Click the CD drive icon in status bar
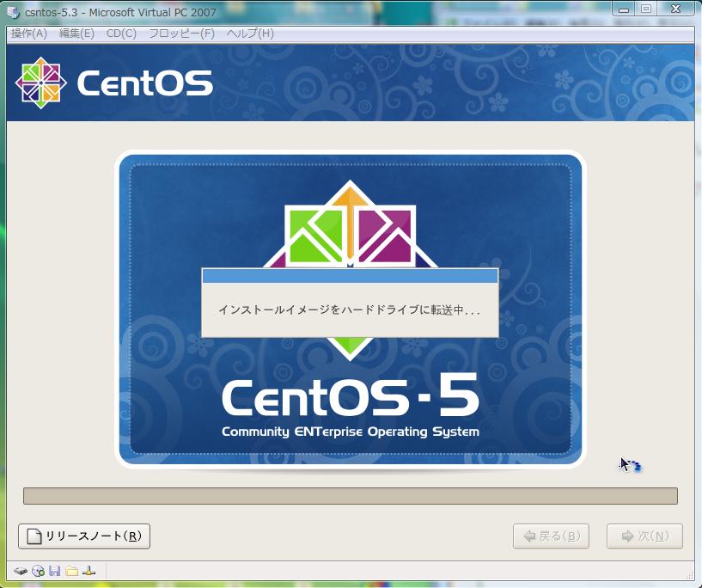This screenshot has width=702, height=588. pyautogui.click(x=38, y=571)
